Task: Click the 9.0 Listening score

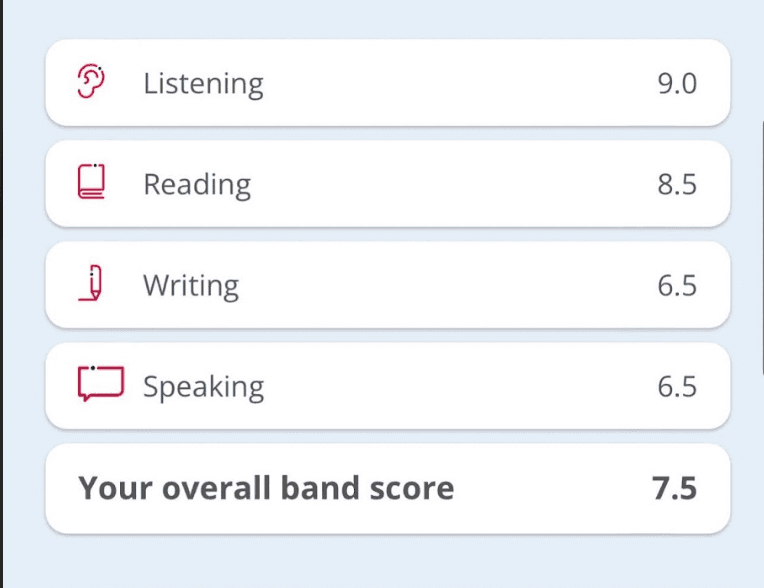Action: pyautogui.click(x=677, y=83)
